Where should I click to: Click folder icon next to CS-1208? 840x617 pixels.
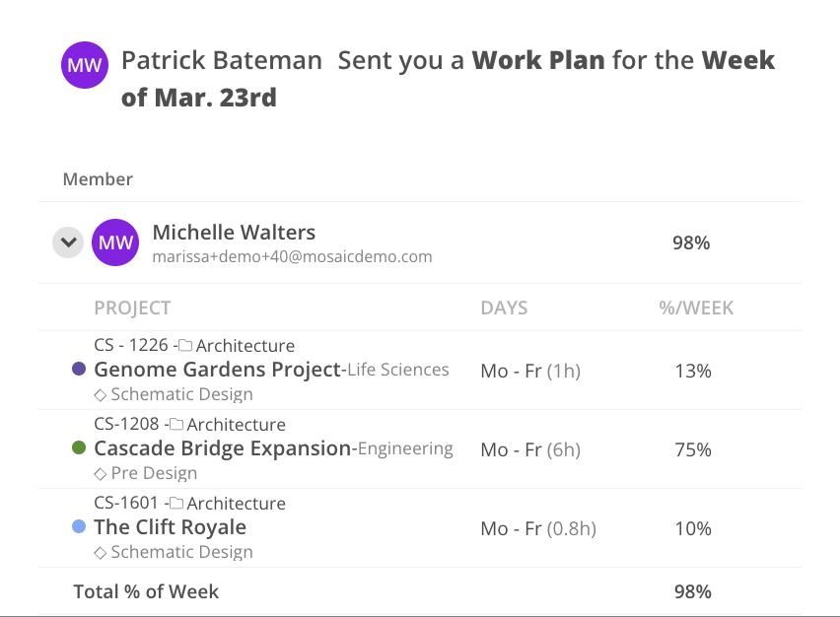pos(175,425)
